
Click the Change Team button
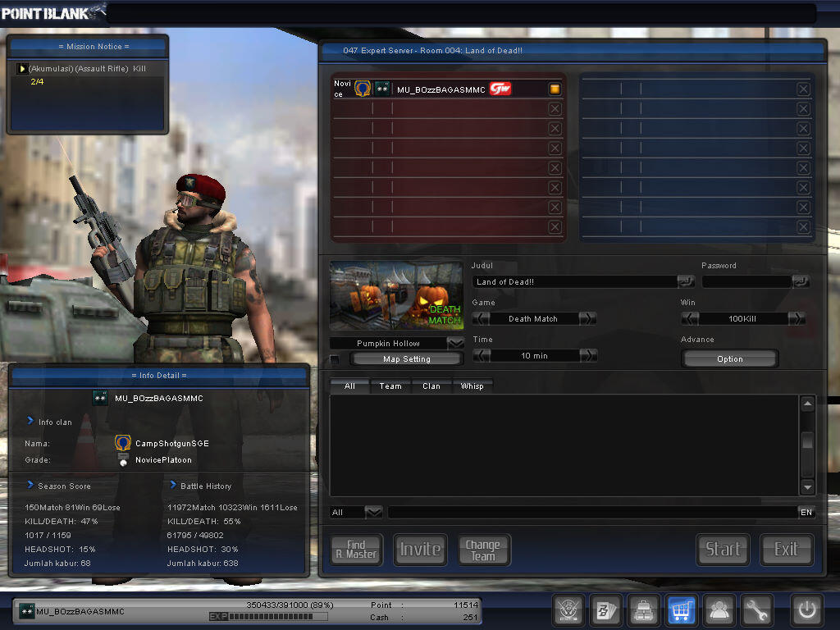[484, 550]
